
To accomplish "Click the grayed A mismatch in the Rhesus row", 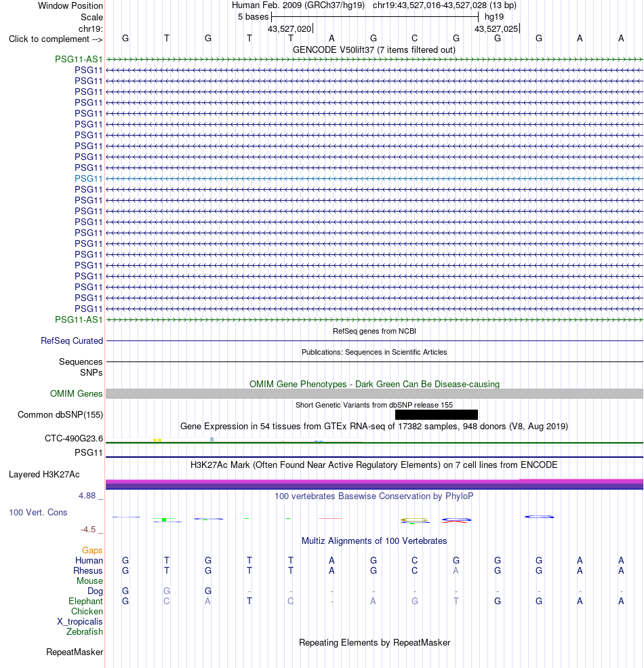I will click(456, 571).
